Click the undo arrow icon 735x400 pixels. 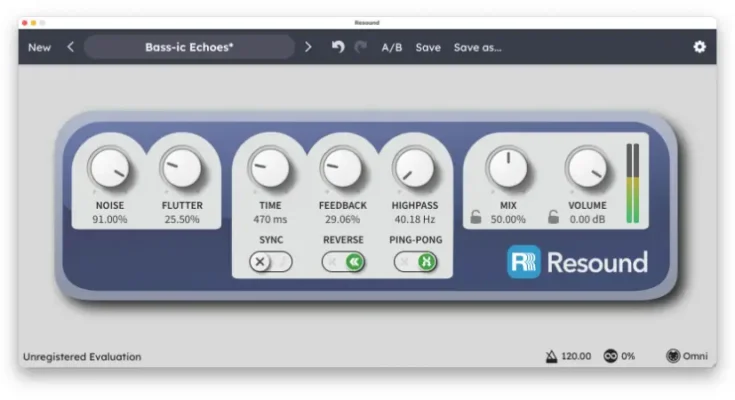pos(338,47)
